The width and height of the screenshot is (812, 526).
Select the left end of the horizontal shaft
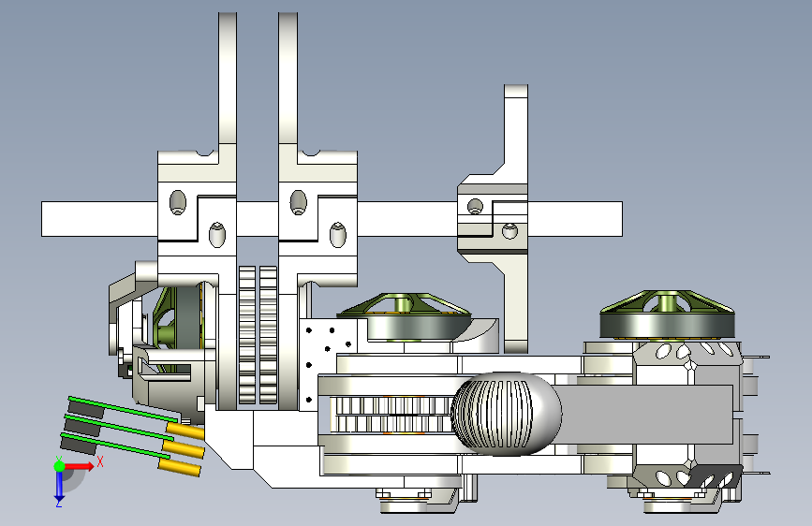click(x=99, y=219)
